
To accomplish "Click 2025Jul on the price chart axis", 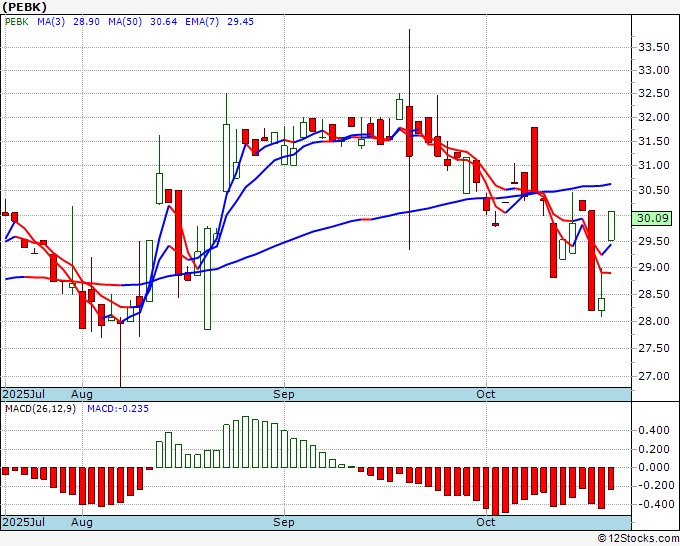I will coord(24,394).
